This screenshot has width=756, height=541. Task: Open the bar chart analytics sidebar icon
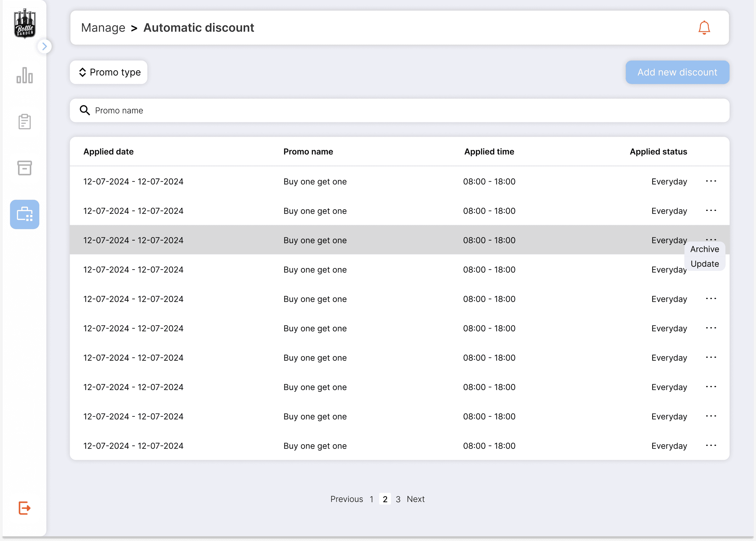point(25,75)
